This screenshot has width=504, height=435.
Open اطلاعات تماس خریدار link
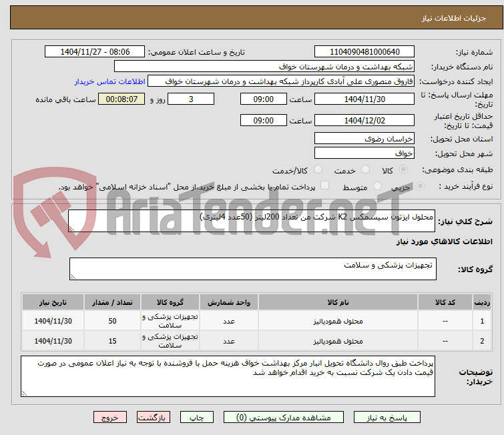pos(110,81)
